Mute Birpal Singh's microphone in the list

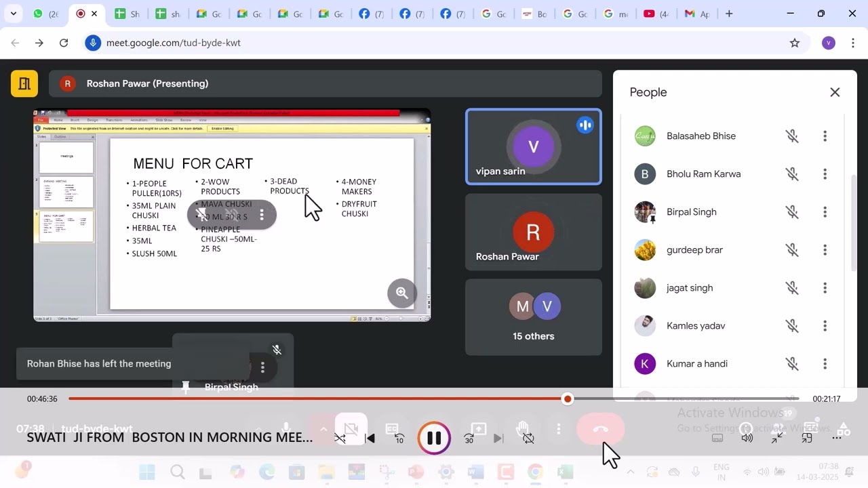pyautogui.click(x=791, y=212)
